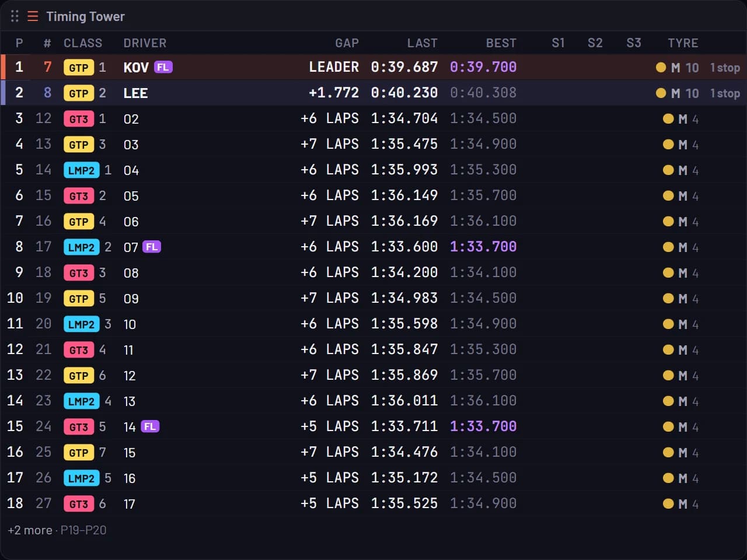Click best lap 0:39.700
Screen dimensions: 747x560
483,67
